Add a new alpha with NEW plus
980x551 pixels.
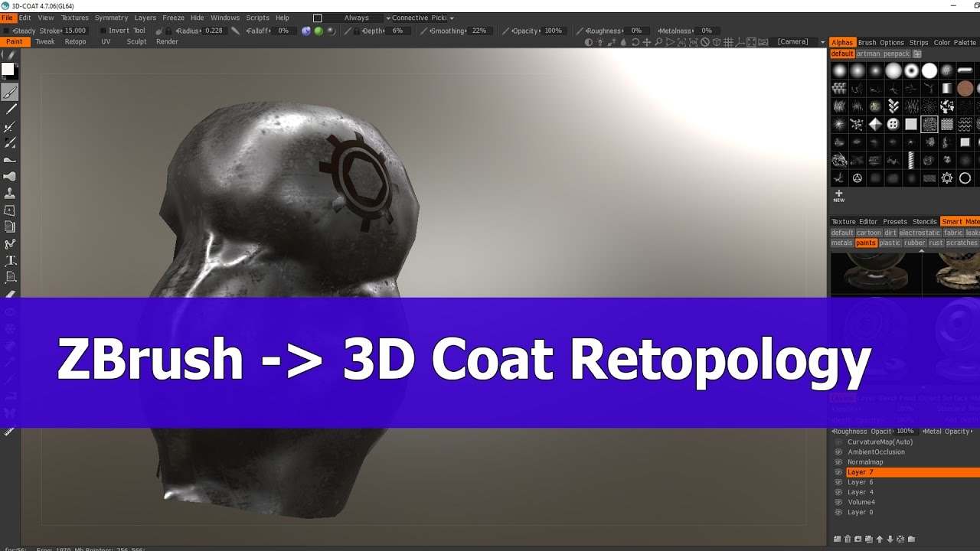[839, 196]
